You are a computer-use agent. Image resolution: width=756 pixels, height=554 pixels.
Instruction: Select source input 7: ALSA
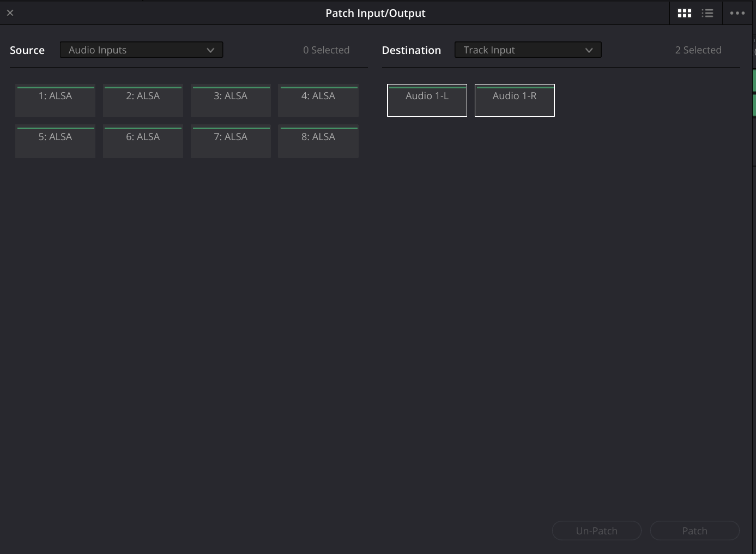(x=231, y=142)
